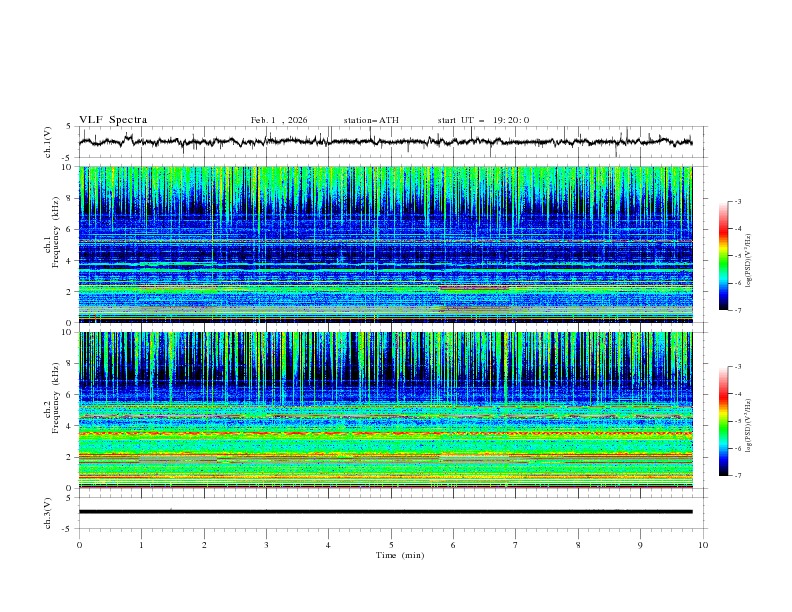Click time axis tick label "2"
The image size is (792, 612).
[x=204, y=545]
